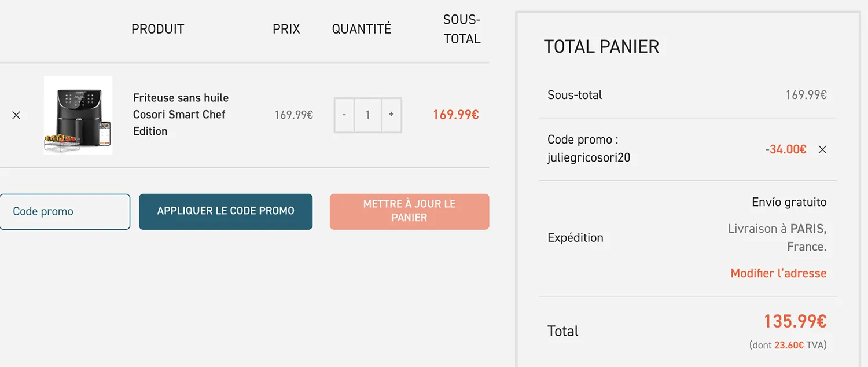Increase product quantity with plus button
This screenshot has width=868, height=367.
[391, 115]
